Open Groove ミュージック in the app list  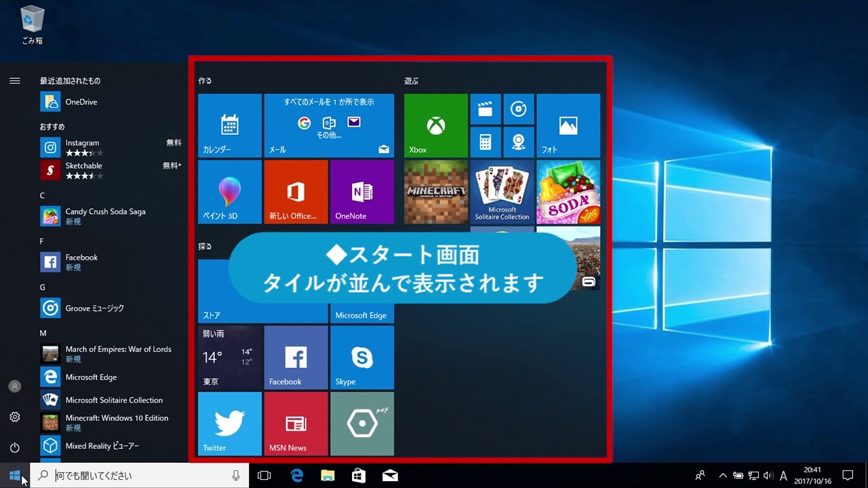click(111, 308)
